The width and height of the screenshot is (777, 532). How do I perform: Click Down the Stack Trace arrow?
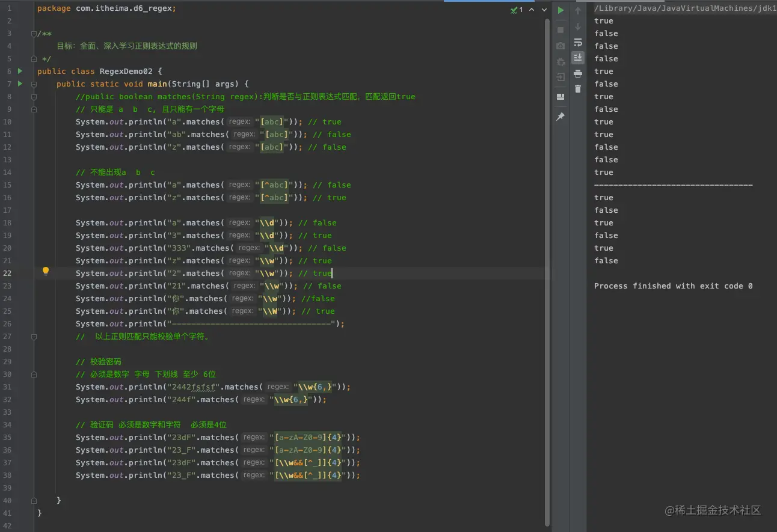click(578, 26)
